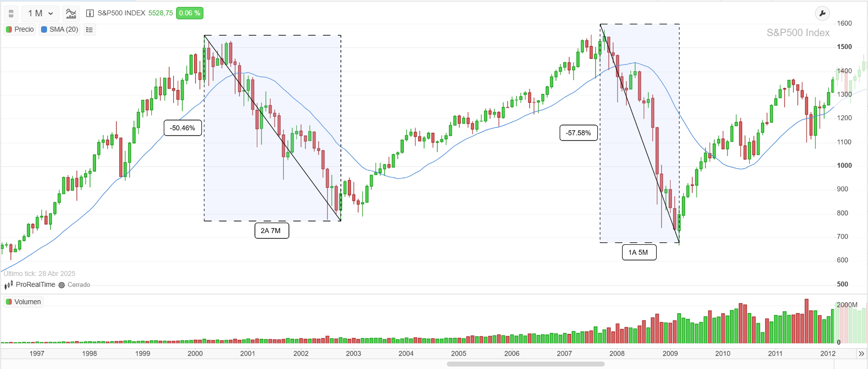Viewport: 868px width, 369px height.
Task: Select the -50.46% annotation label
Action: click(182, 128)
